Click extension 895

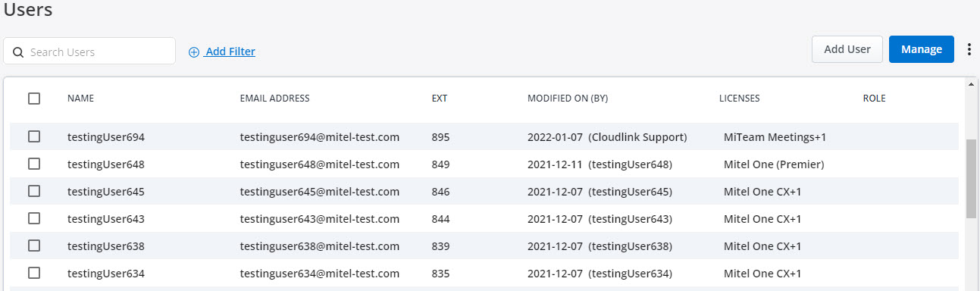[x=440, y=137]
